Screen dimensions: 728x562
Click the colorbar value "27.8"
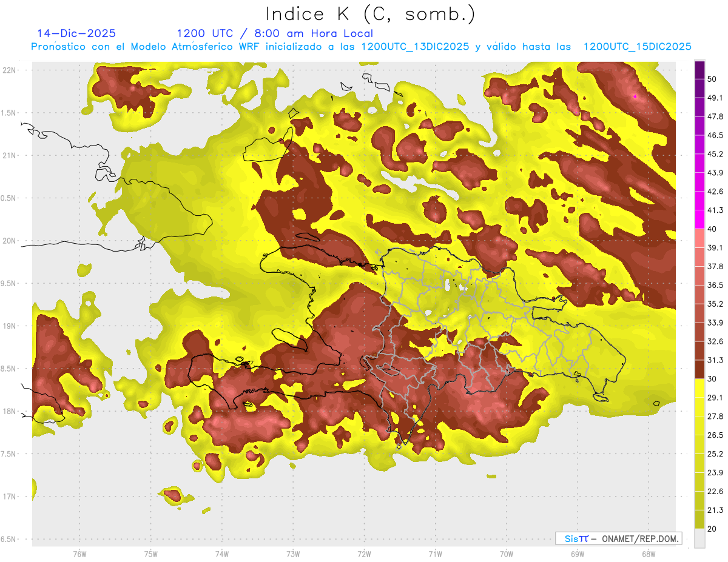(715, 416)
